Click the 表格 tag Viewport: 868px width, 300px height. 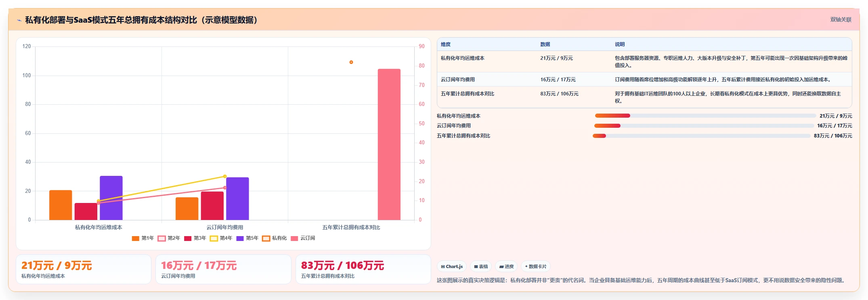[481, 266]
